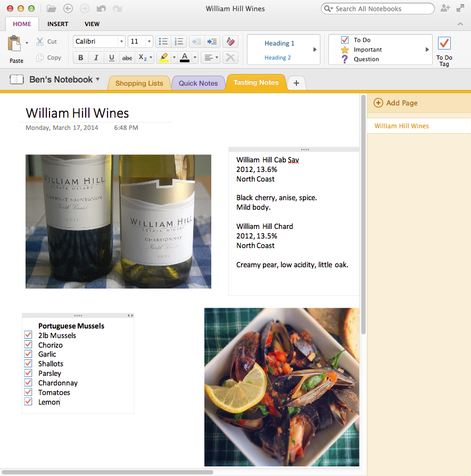This screenshot has width=471, height=476.
Task: Apply the Important star tag
Action: (361, 50)
